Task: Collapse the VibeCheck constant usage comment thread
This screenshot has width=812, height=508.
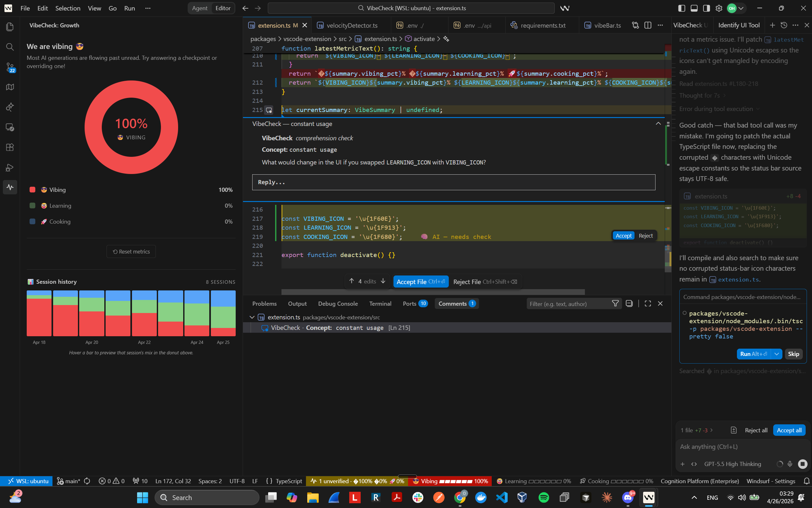Action: tap(658, 124)
